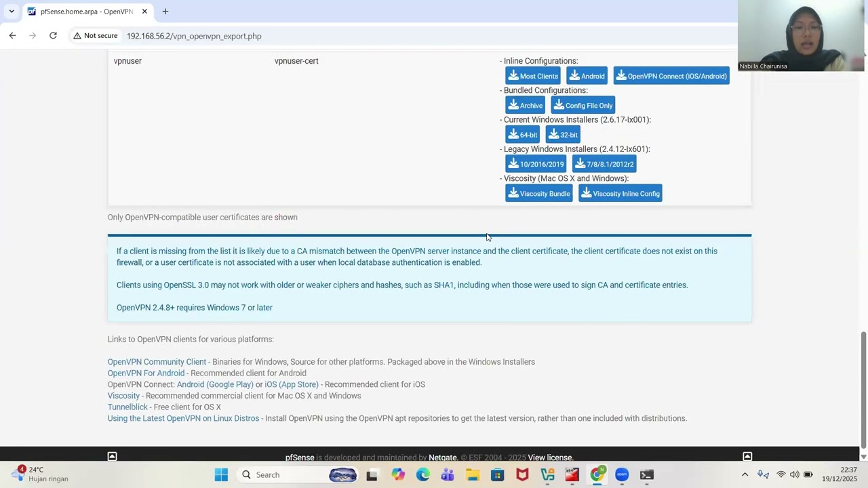The height and width of the screenshot is (488, 868).
Task: Select the pfSense.home.arpa OpenVPN tab
Action: tap(86, 12)
